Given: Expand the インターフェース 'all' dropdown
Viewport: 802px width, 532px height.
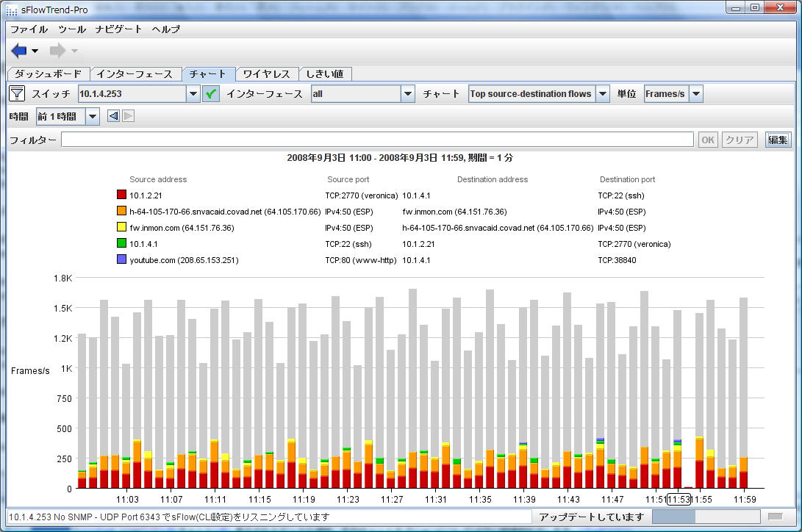Looking at the screenshot, I should click(x=408, y=94).
